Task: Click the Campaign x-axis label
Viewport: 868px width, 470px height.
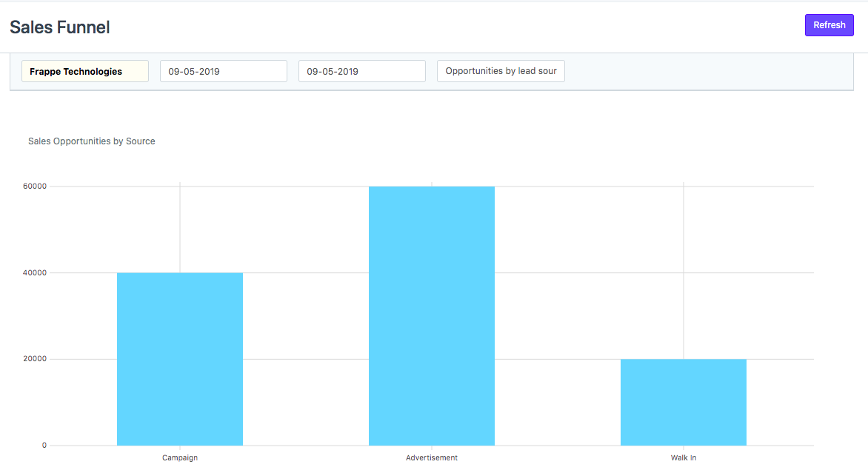Action: pos(180,457)
